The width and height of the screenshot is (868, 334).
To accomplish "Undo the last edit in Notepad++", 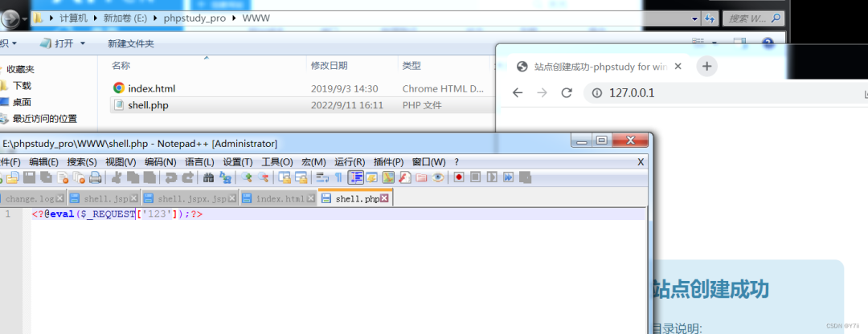I will (x=170, y=177).
